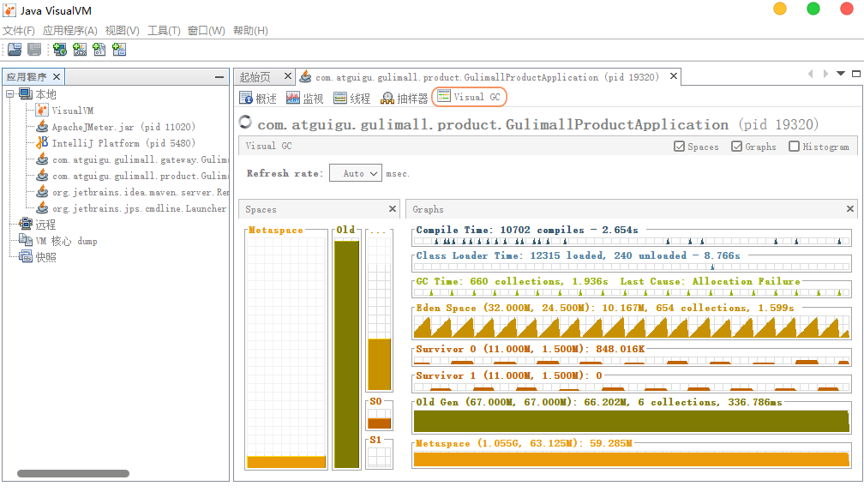Screen dimensions: 864x504
Task: Click the ApacheJMeter Java application icon in tree
Action: 43,127
